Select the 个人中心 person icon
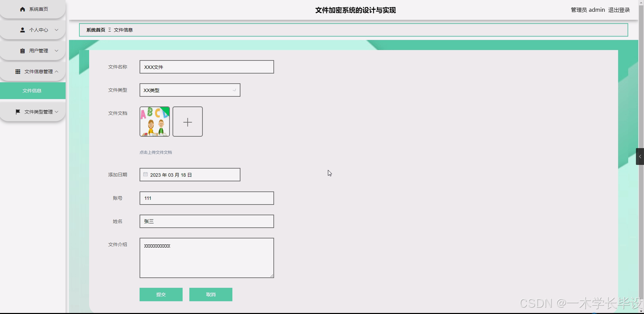 click(22, 30)
